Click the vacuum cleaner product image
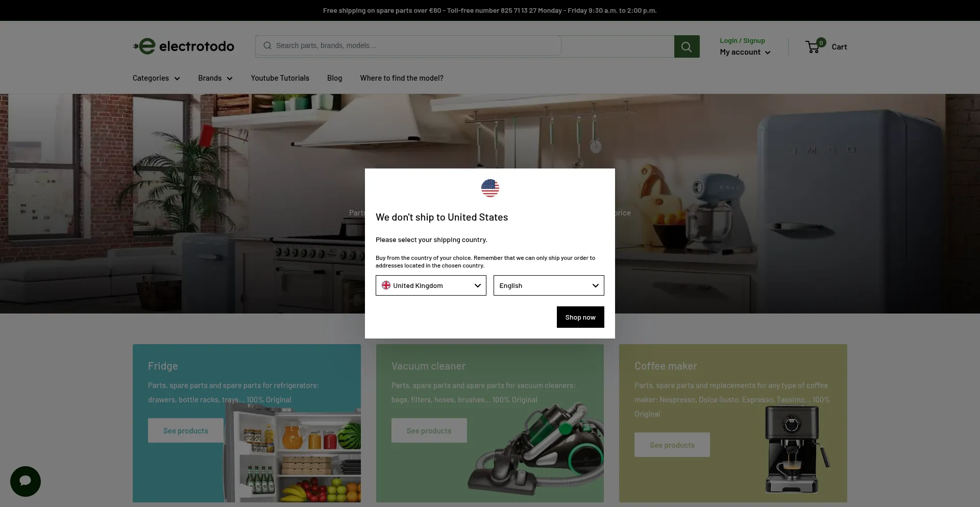This screenshot has height=507, width=980. point(536,449)
